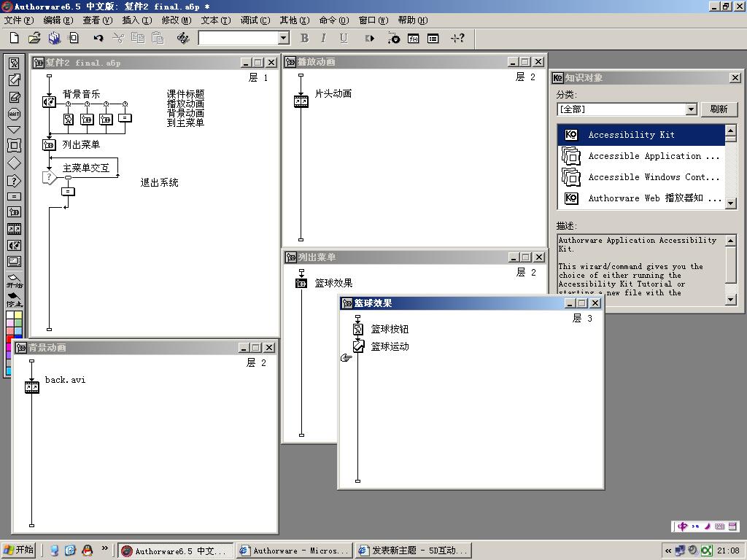Select Accessibility Kit knowledge object

click(641, 135)
